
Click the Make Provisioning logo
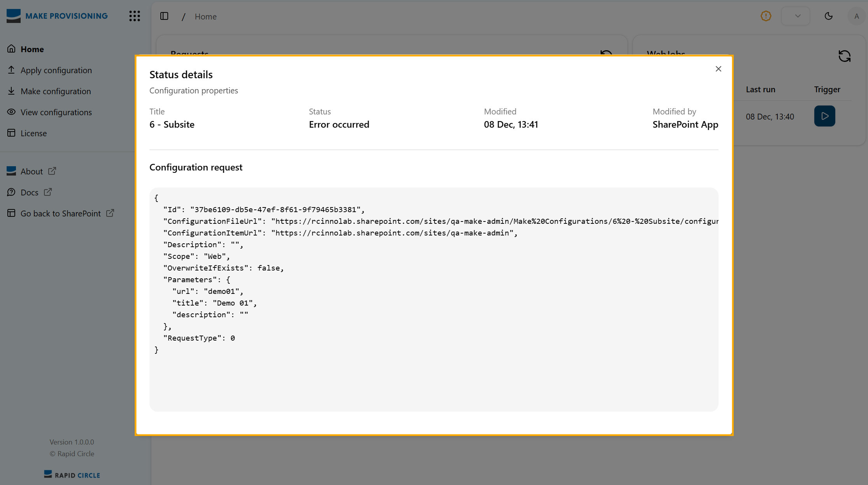pyautogui.click(x=57, y=16)
